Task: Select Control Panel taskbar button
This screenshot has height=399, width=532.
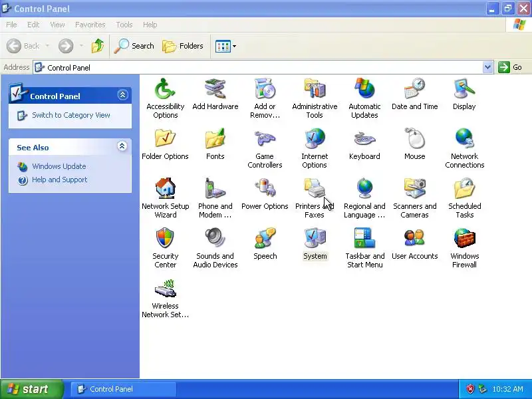Action: [x=124, y=389]
